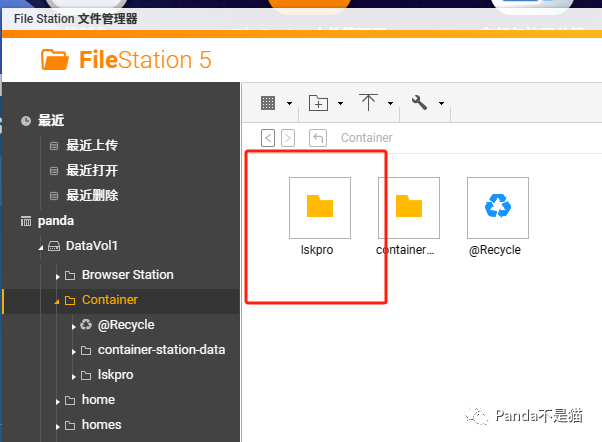Open 最近上传 in sidebar

[92, 145]
